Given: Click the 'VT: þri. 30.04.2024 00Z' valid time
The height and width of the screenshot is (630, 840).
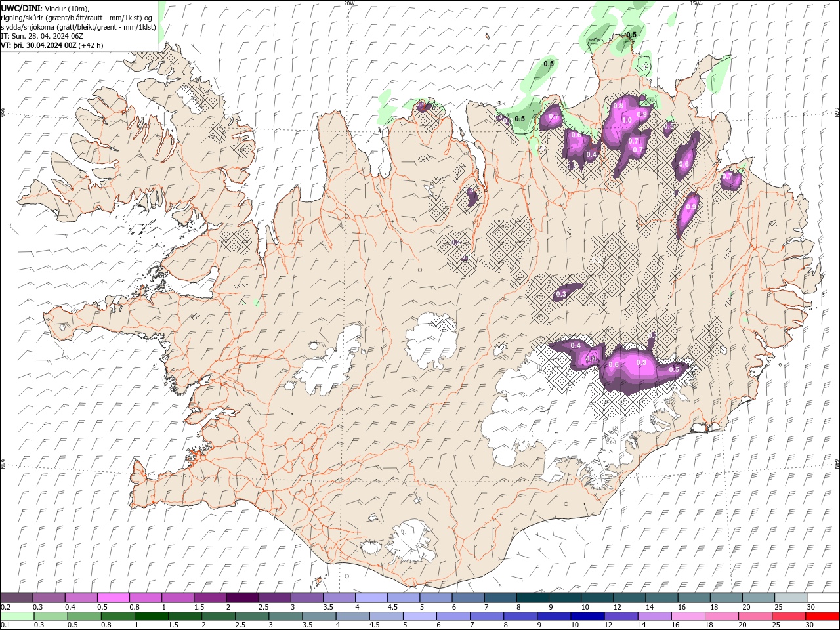Looking at the screenshot, I should 39,45.
